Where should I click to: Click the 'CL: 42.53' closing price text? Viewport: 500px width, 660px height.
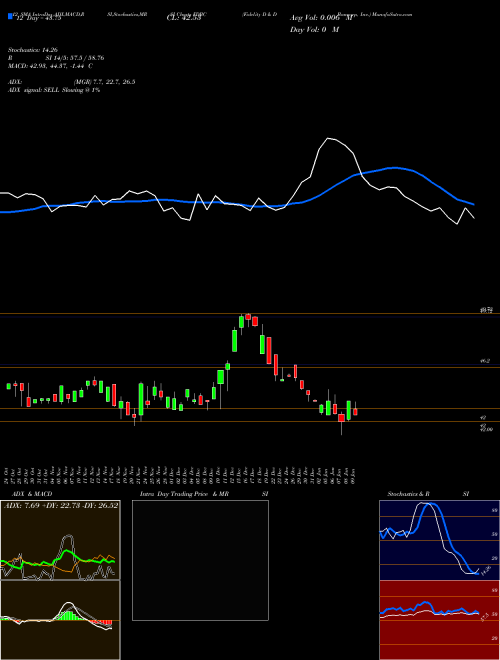pos(183,18)
